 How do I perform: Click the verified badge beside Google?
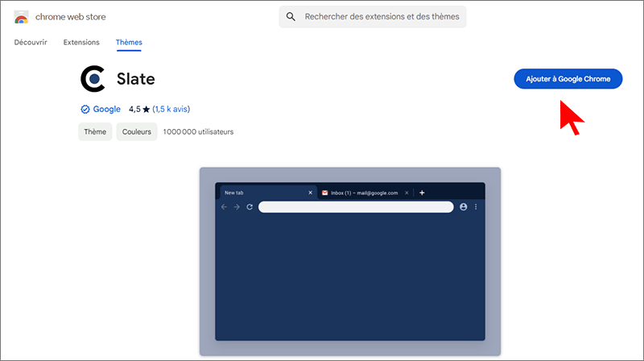[x=85, y=110]
